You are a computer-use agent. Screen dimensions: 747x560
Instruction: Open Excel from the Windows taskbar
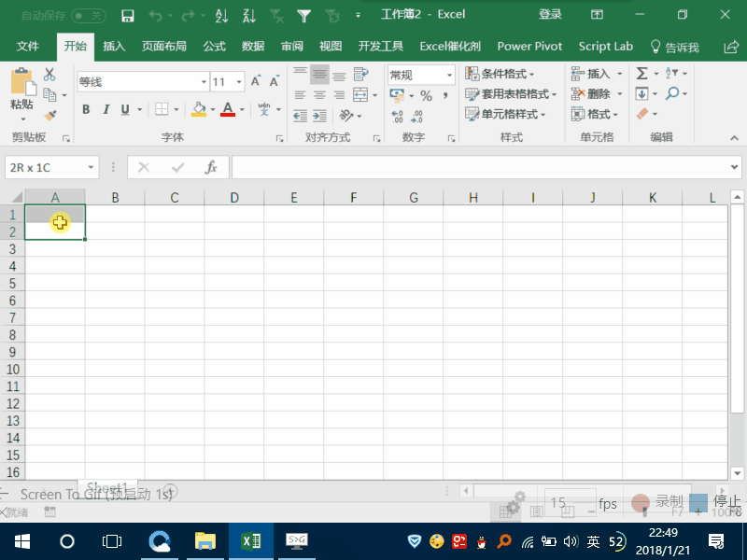[251, 541]
